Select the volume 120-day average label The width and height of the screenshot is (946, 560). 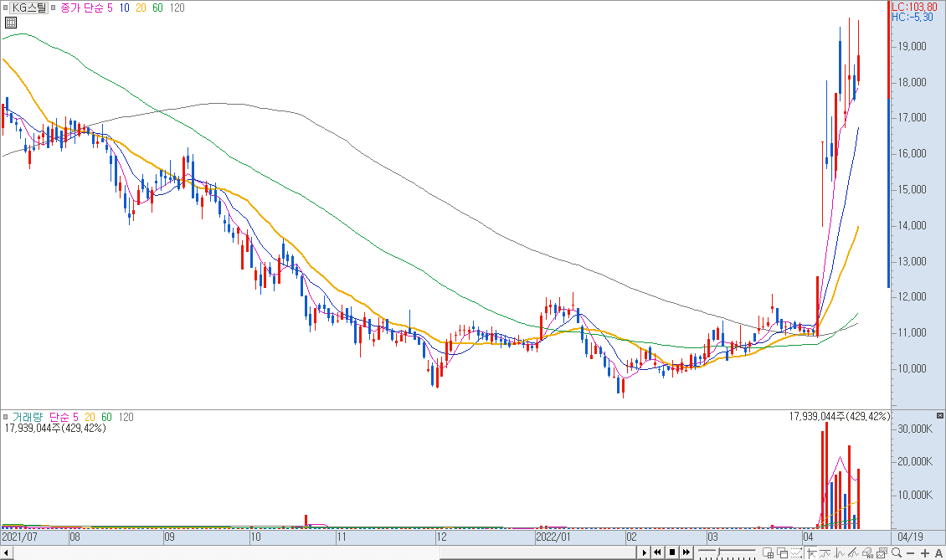[x=126, y=417]
